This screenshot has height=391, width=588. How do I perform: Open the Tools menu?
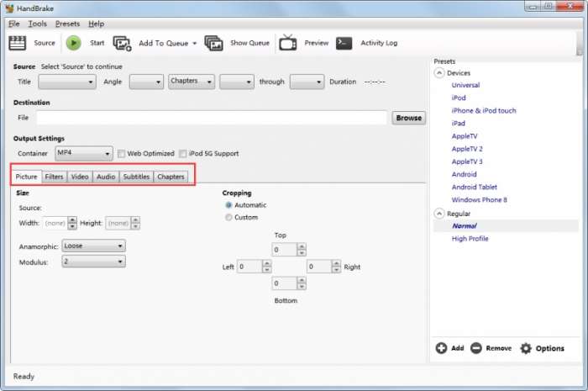pyautogui.click(x=38, y=24)
